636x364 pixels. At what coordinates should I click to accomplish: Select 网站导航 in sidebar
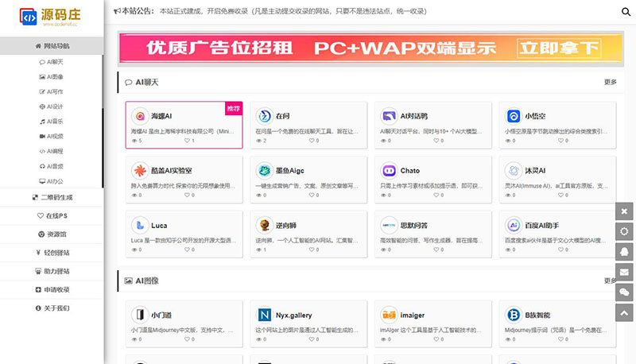coord(52,46)
